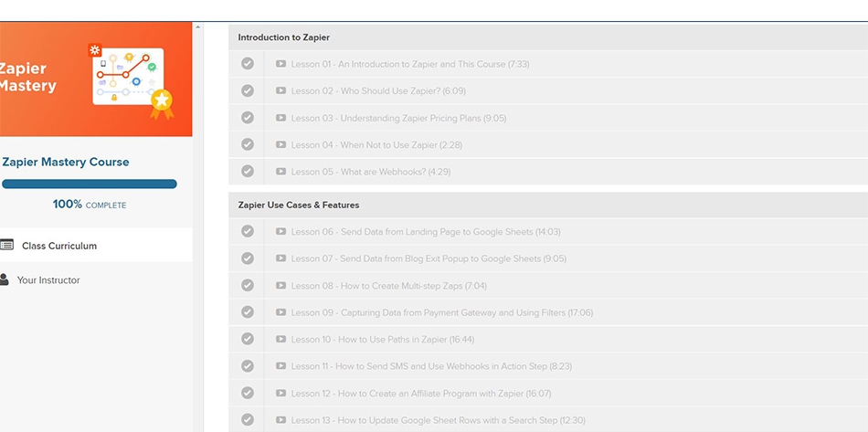The width and height of the screenshot is (868, 432).
Task: Toggle completion checkmark for Lesson 02
Action: [x=248, y=90]
